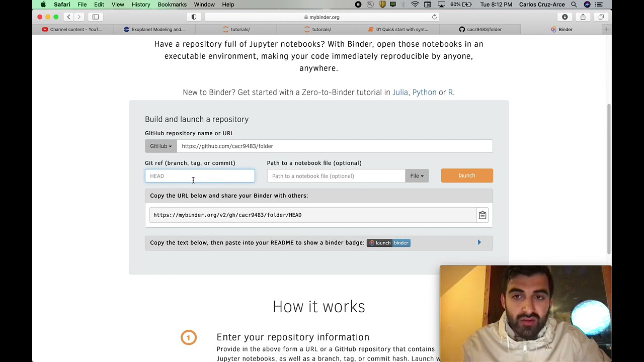Click the screen recording stop icon
644x362 pixels.
[x=358, y=5]
